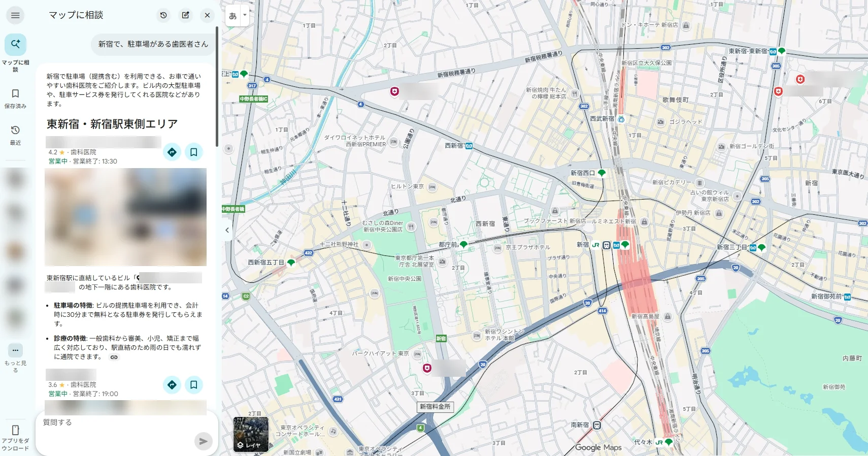The height and width of the screenshot is (456, 868).
Task: Open the first clinic's photo thumbnail
Action: (x=125, y=217)
